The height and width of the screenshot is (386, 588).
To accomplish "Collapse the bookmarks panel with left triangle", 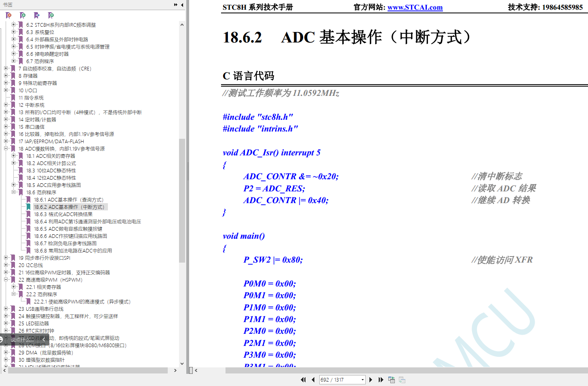I will pyautogui.click(x=182, y=5).
